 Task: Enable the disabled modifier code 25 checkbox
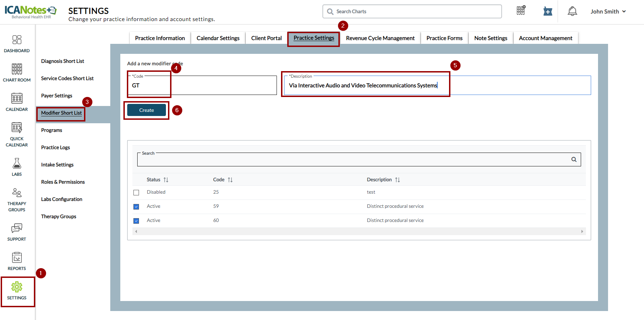(136, 193)
